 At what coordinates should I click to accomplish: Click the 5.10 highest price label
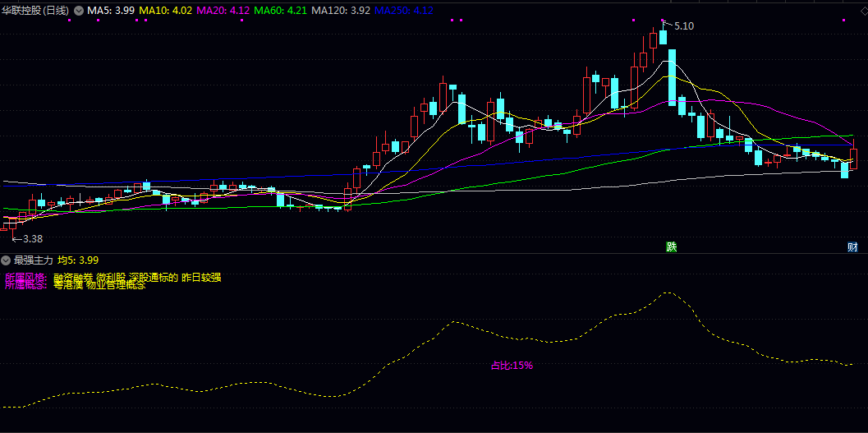point(683,26)
